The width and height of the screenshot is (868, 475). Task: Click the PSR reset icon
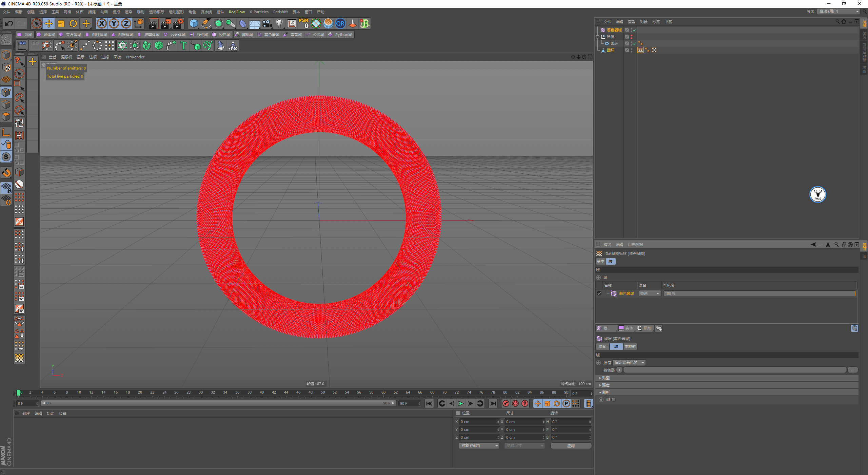(x=303, y=23)
